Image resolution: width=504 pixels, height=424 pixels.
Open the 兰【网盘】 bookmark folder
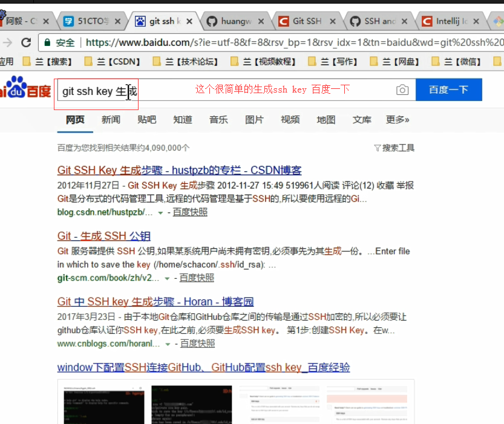[394, 61]
